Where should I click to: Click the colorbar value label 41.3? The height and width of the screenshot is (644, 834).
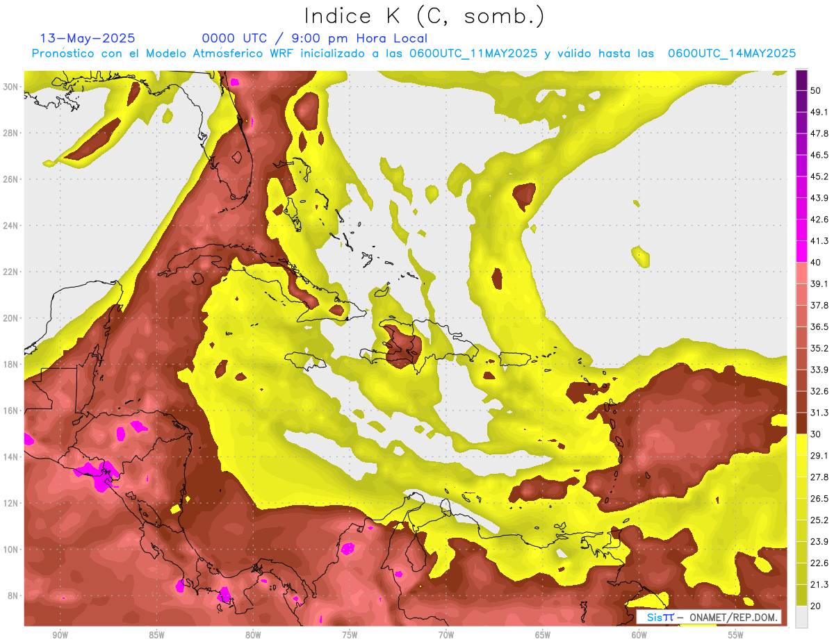pos(819,241)
